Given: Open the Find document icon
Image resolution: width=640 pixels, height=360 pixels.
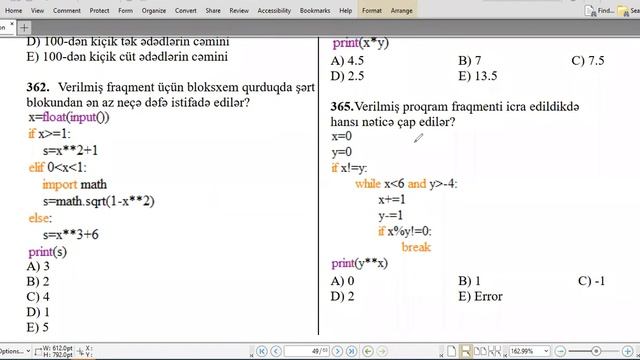Looking at the screenshot, I should 589,11.
